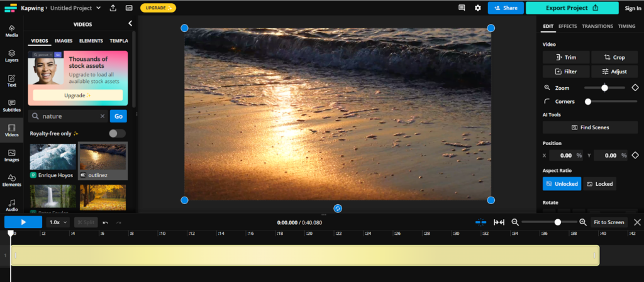Open the TIMING tab
This screenshot has width=644, height=282.
pos(626,26)
